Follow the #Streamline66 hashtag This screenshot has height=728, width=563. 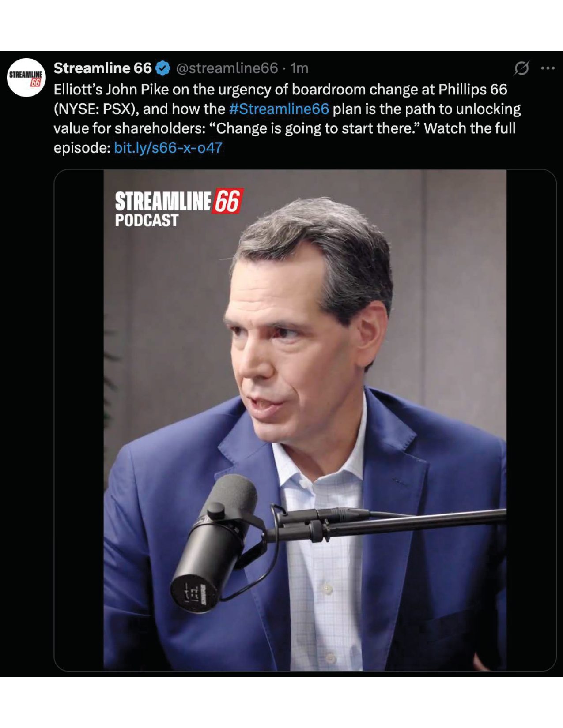coord(279,109)
